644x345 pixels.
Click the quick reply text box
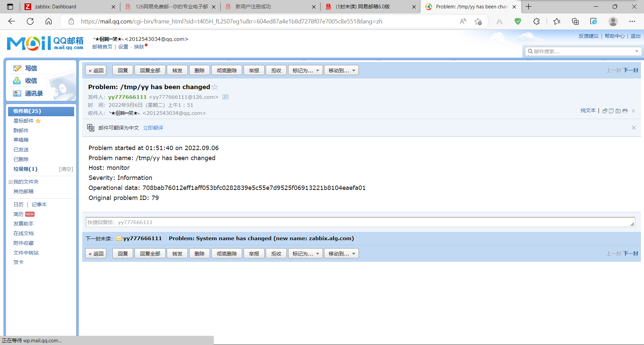[x=360, y=222]
